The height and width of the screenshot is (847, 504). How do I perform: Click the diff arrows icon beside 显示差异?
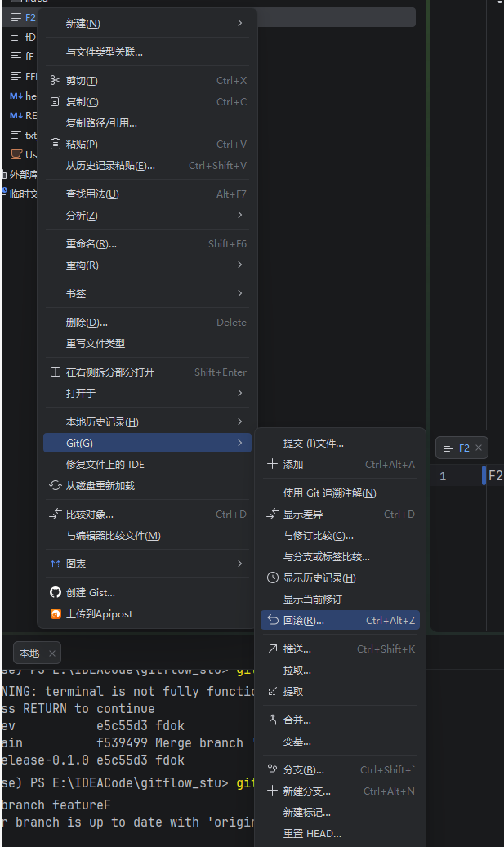pos(273,515)
